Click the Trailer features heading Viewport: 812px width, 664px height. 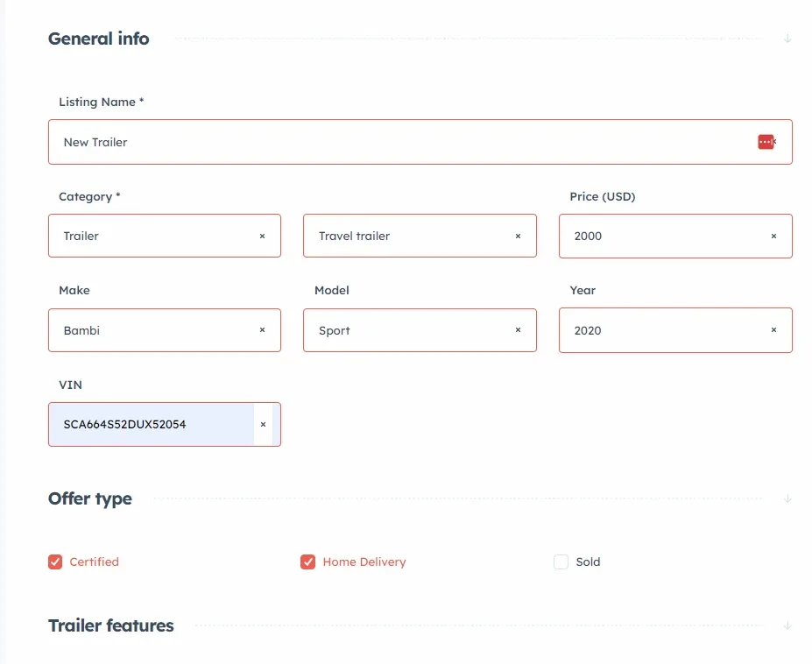(111, 625)
